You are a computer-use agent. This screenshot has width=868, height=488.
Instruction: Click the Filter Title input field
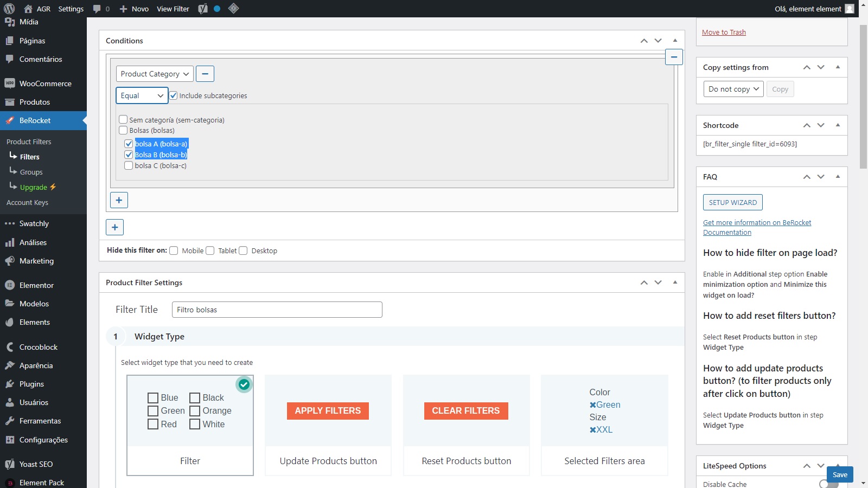pos(277,310)
